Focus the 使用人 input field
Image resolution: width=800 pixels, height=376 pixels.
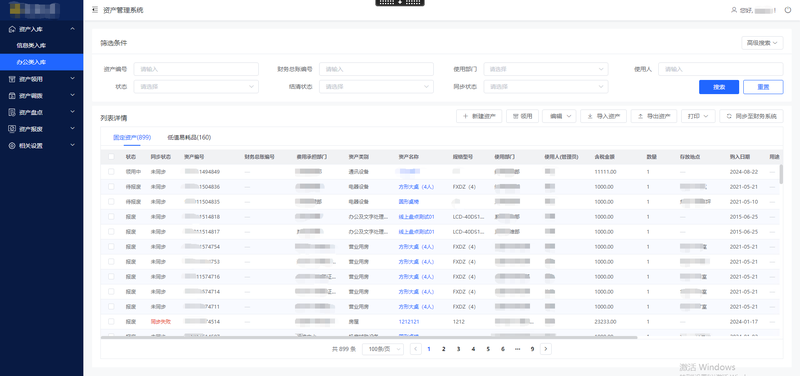[x=720, y=69]
